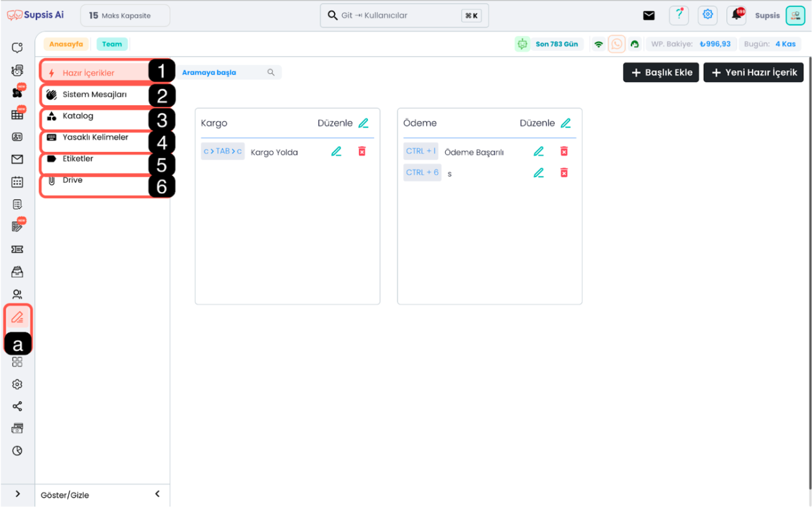
Task: Switch to the Anasayfa tab
Action: click(x=66, y=44)
